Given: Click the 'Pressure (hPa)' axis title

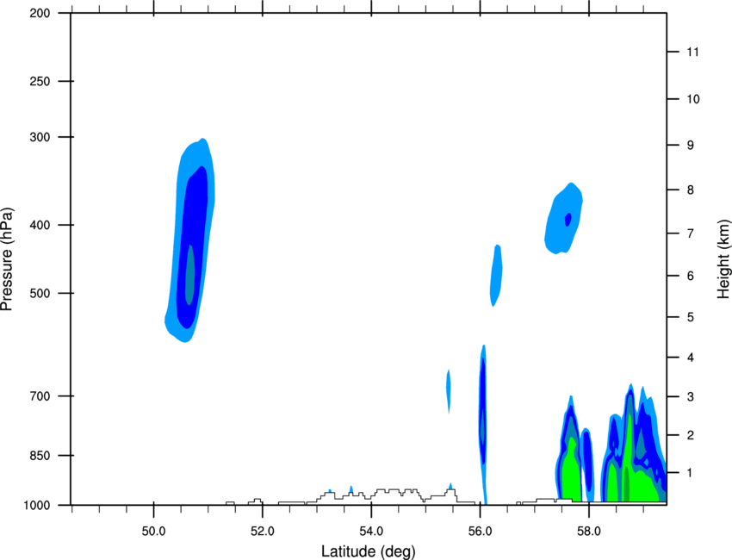Looking at the screenshot, I should [7, 259].
